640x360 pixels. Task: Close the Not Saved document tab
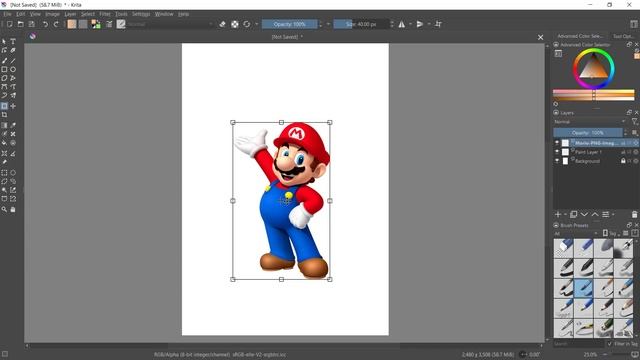[540, 37]
